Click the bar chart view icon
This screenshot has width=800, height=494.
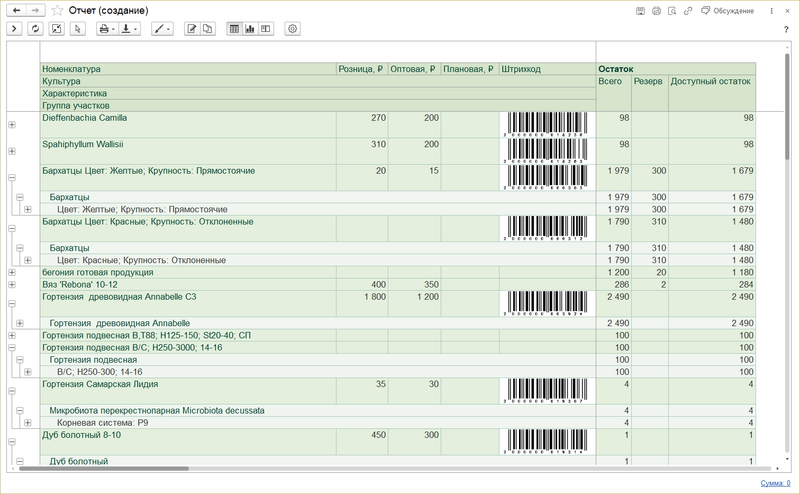pos(249,29)
